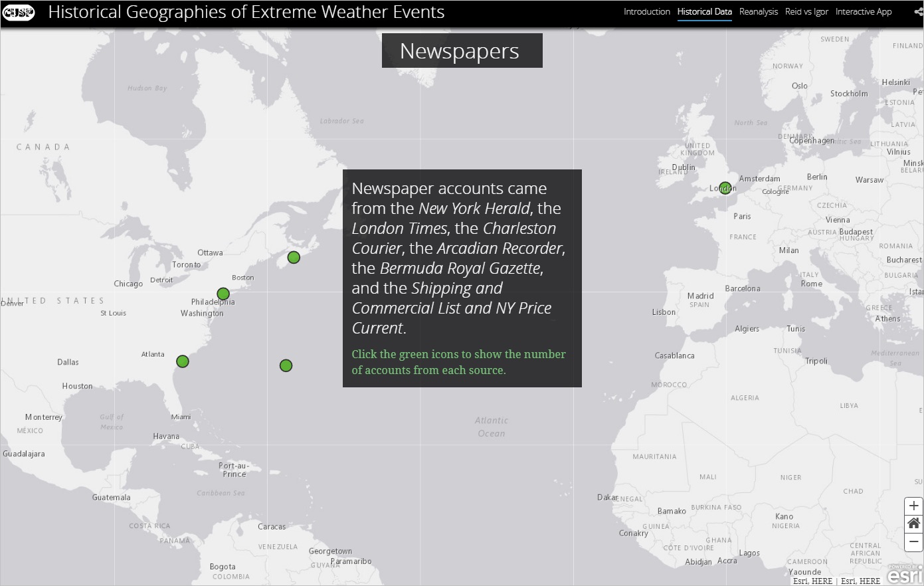The height and width of the screenshot is (586, 924).
Task: Select the green marker near Nova Scotia
Action: [x=294, y=257]
